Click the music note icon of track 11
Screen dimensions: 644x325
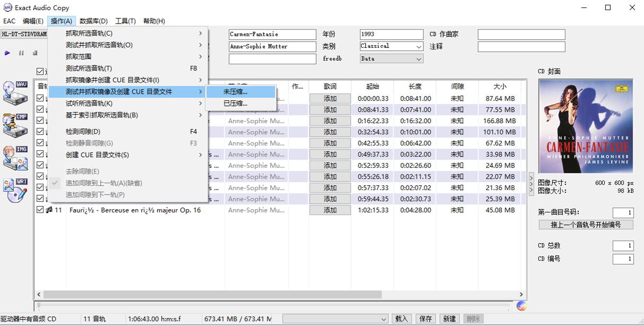[x=49, y=210]
